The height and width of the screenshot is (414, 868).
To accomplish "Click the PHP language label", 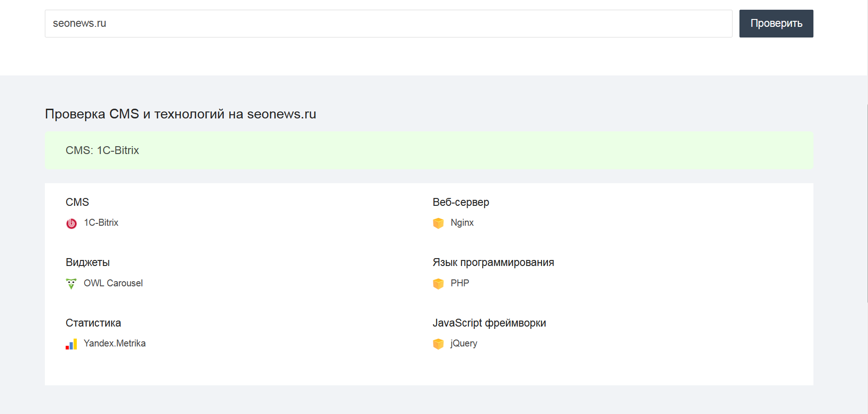I will [460, 283].
